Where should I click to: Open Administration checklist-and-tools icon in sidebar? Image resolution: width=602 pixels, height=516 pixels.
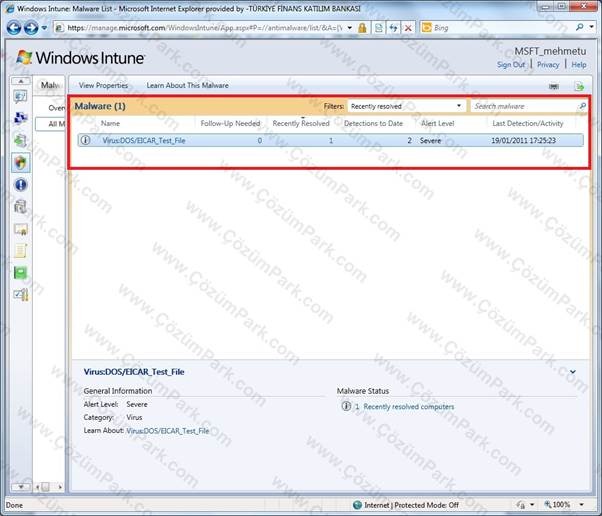tap(20, 294)
